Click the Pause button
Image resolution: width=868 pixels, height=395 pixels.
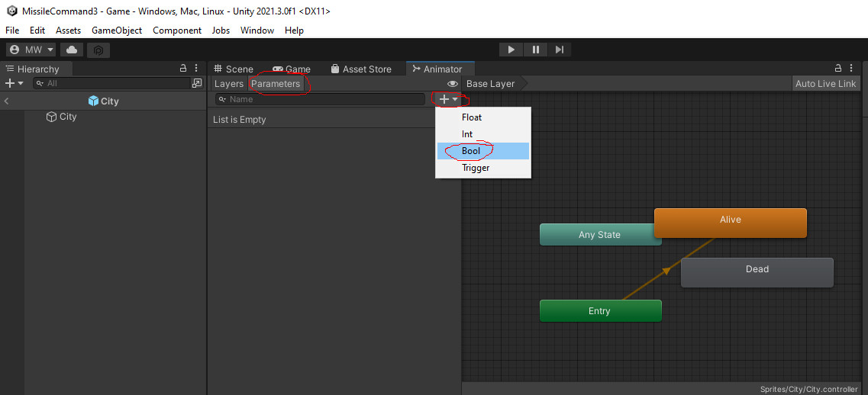click(x=535, y=50)
